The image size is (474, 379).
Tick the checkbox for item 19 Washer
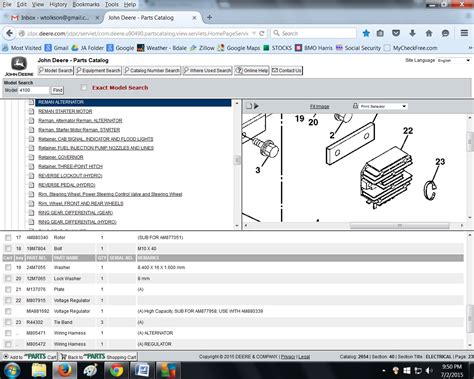click(8, 267)
